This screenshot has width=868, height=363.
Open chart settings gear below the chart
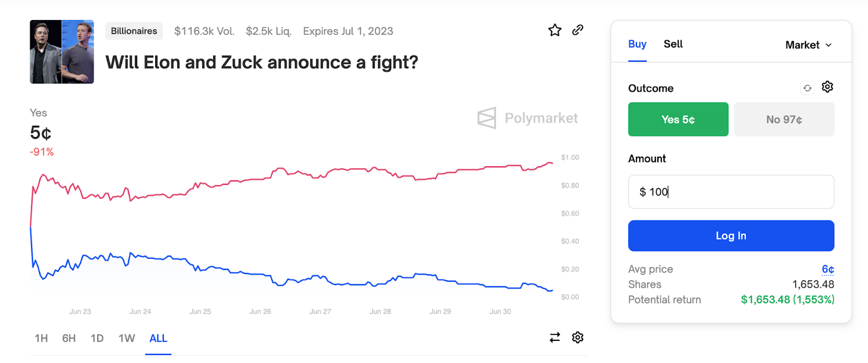pos(578,338)
